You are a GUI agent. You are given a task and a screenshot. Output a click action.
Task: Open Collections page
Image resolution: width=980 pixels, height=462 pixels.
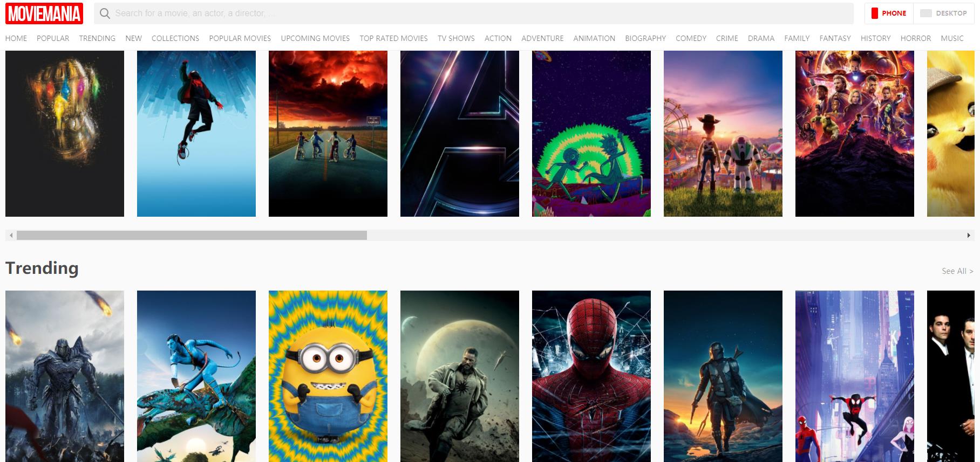[x=175, y=38]
